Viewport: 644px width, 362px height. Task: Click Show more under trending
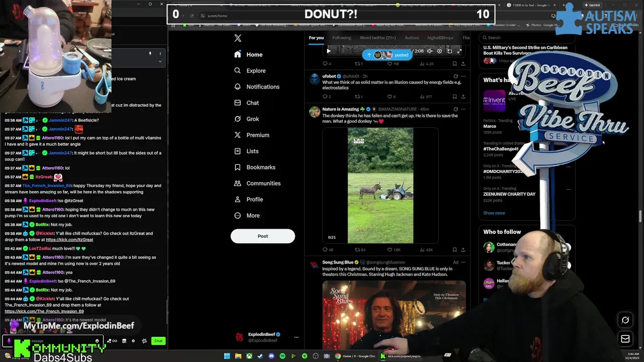point(494,213)
